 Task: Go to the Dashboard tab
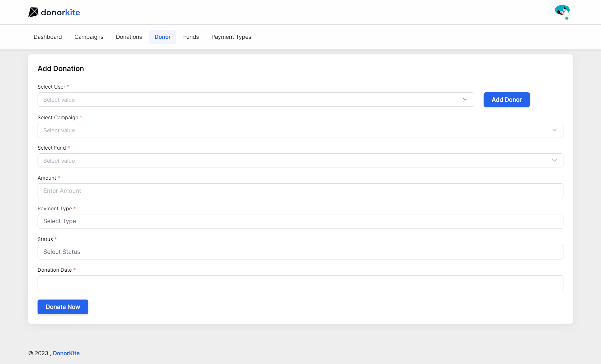48,37
